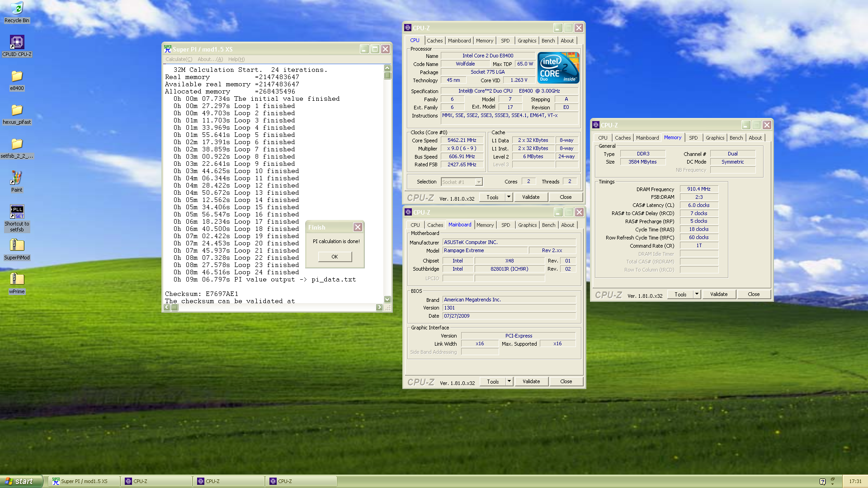Screen dimensions: 868x488
Task: Open SPD tab in CPU-Z CPU window
Action: (x=505, y=41)
